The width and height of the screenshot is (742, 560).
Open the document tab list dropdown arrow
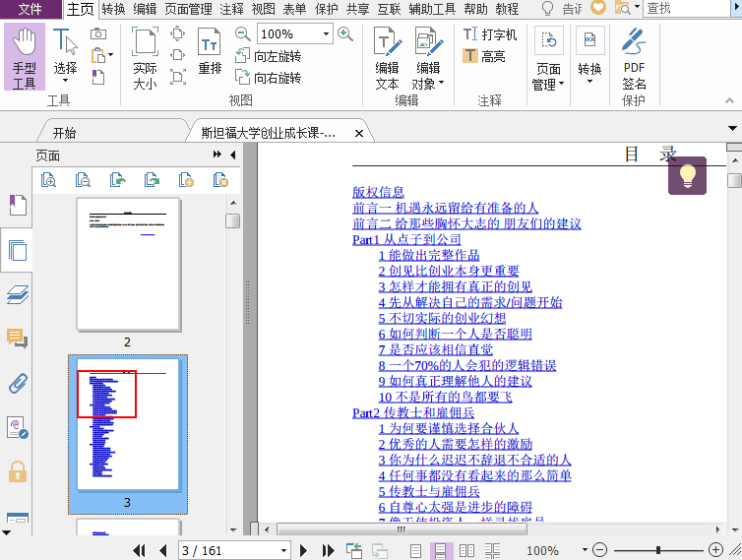pyautogui.click(x=732, y=128)
